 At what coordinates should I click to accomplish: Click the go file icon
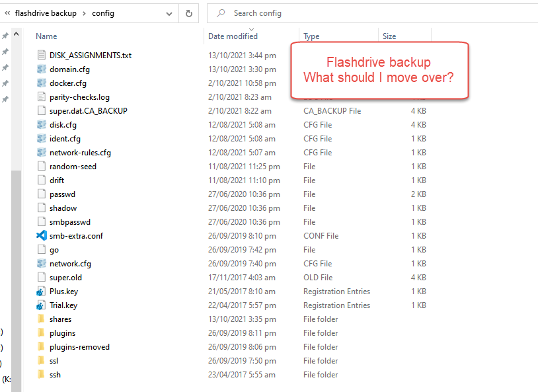point(42,249)
